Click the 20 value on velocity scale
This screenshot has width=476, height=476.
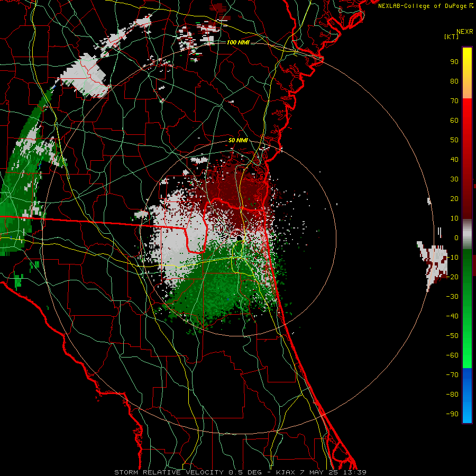pos(454,199)
